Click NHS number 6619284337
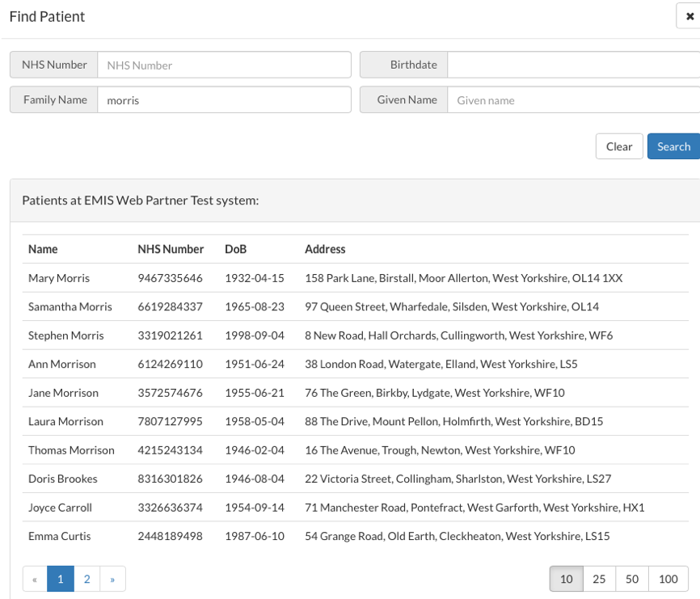Image resolution: width=700 pixels, height=599 pixels. 170,306
